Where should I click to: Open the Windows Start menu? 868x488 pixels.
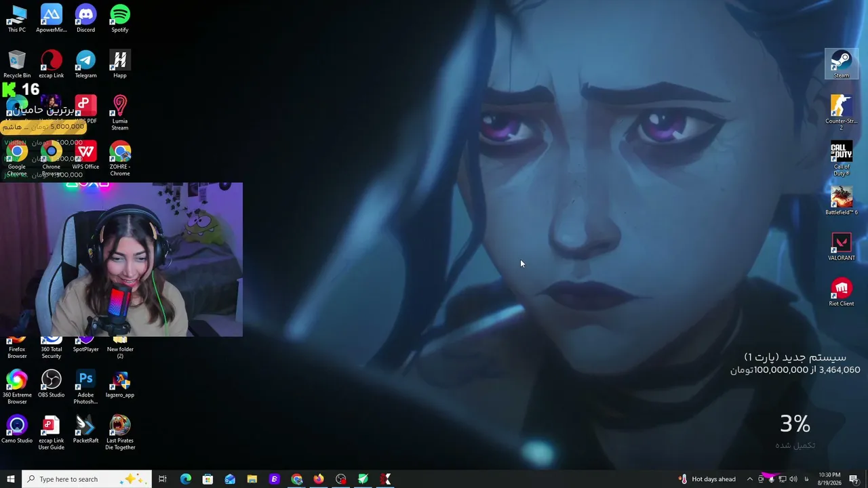(x=11, y=479)
